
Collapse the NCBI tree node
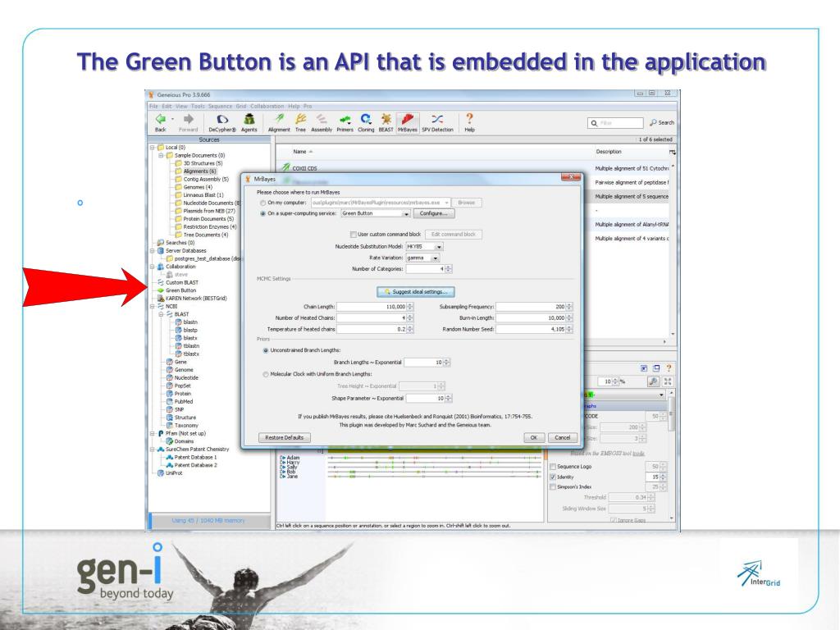click(x=153, y=307)
